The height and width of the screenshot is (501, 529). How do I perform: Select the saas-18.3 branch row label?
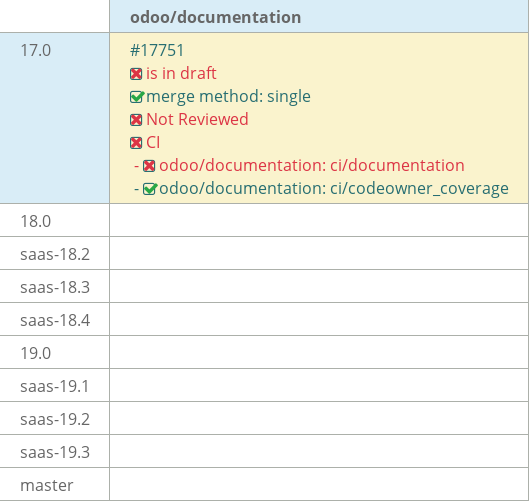(x=55, y=288)
